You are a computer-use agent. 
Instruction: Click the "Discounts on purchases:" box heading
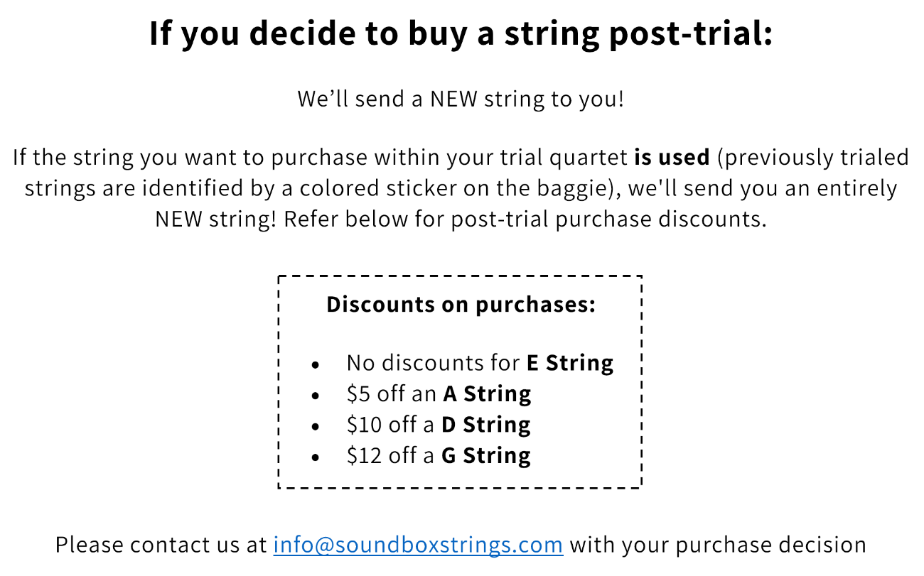point(461,305)
